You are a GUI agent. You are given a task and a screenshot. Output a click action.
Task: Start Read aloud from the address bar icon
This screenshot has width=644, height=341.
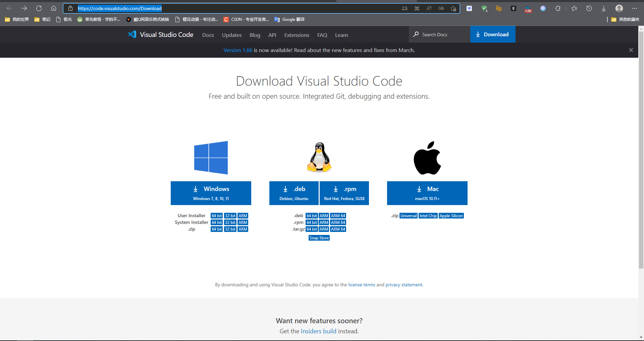[x=429, y=8]
